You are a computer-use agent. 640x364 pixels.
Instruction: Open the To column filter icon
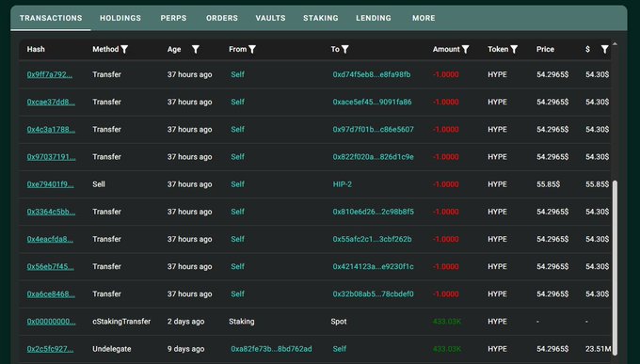[x=345, y=49]
